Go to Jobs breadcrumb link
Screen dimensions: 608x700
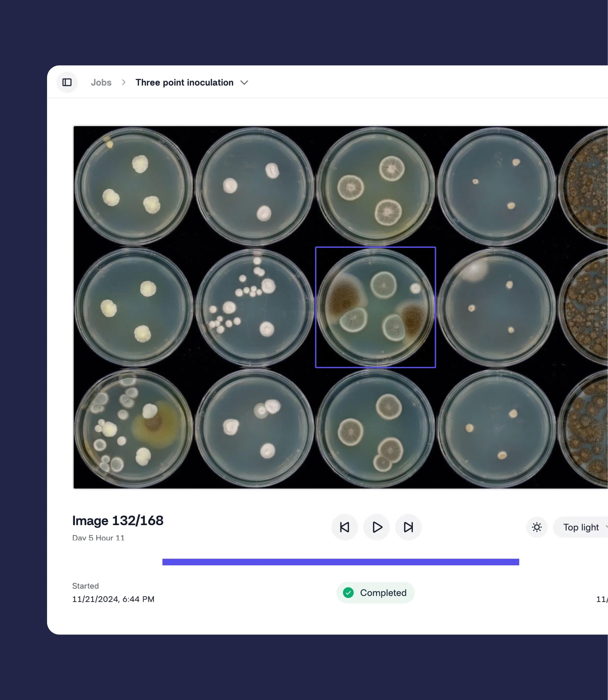coord(101,82)
